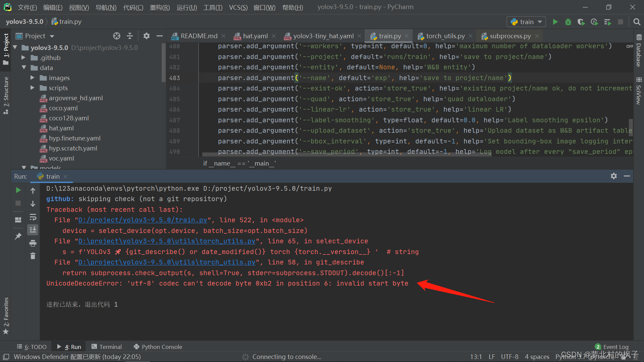
Task: Open the VCS(S) menu
Action: (x=238, y=7)
